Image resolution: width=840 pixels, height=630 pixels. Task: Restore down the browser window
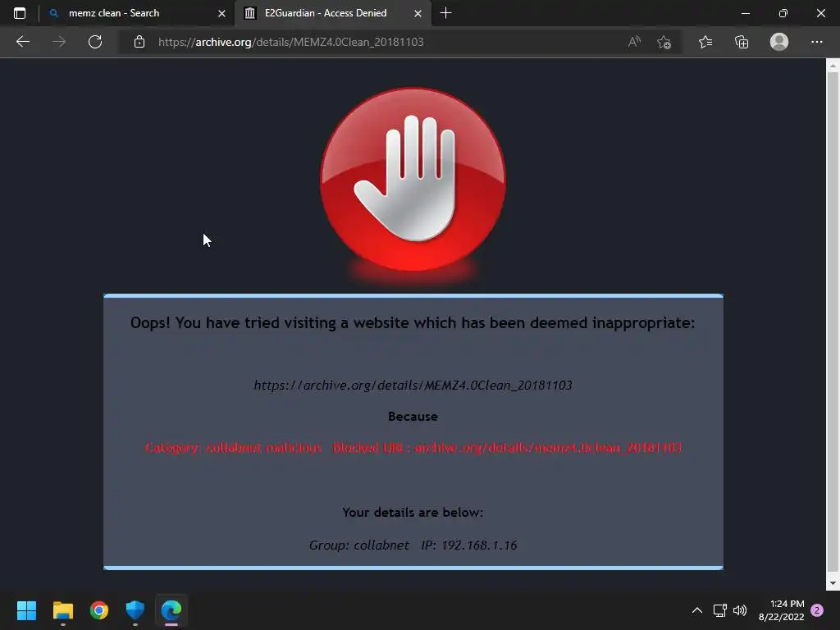point(783,13)
